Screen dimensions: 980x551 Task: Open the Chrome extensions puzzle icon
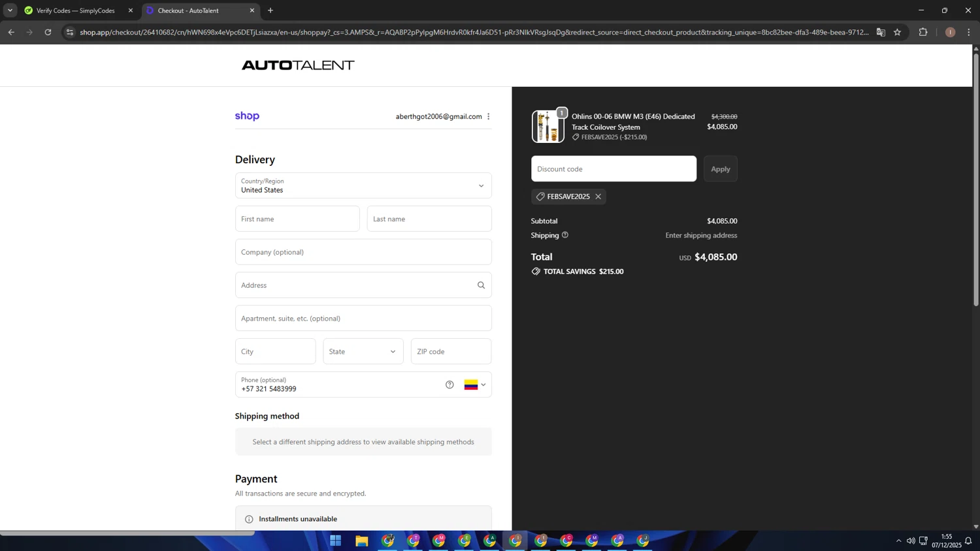tap(923, 32)
